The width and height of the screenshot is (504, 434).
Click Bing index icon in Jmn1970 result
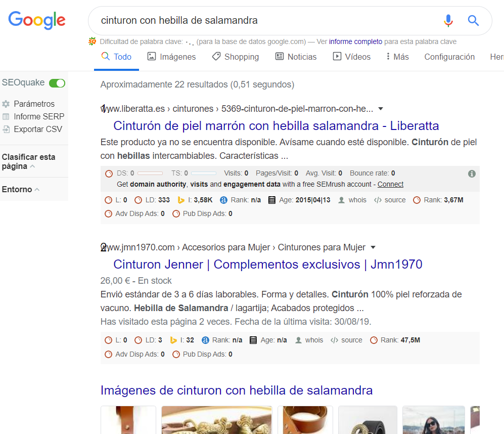[x=173, y=340]
